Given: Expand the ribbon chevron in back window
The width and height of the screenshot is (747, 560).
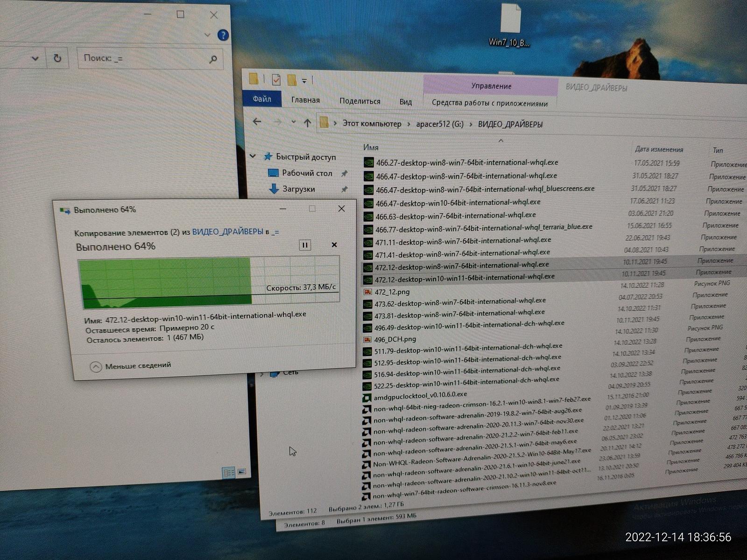Looking at the screenshot, I should click(207, 35).
